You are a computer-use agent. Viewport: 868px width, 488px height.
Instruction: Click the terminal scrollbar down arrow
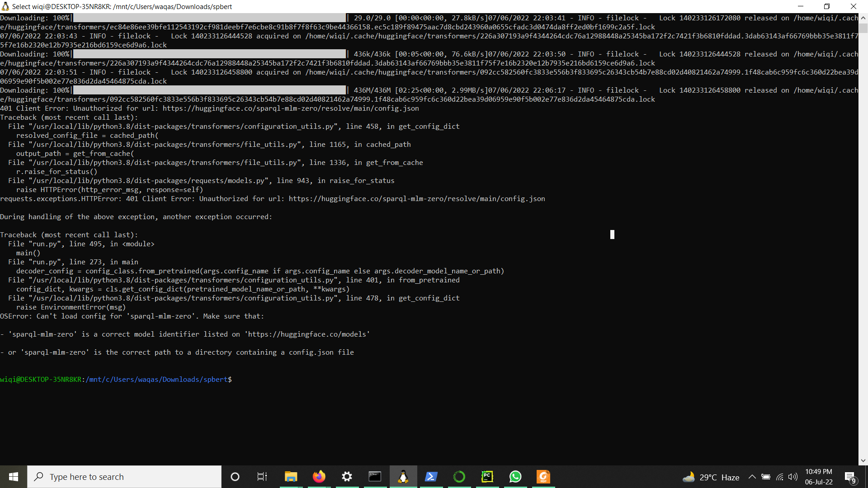tap(863, 461)
